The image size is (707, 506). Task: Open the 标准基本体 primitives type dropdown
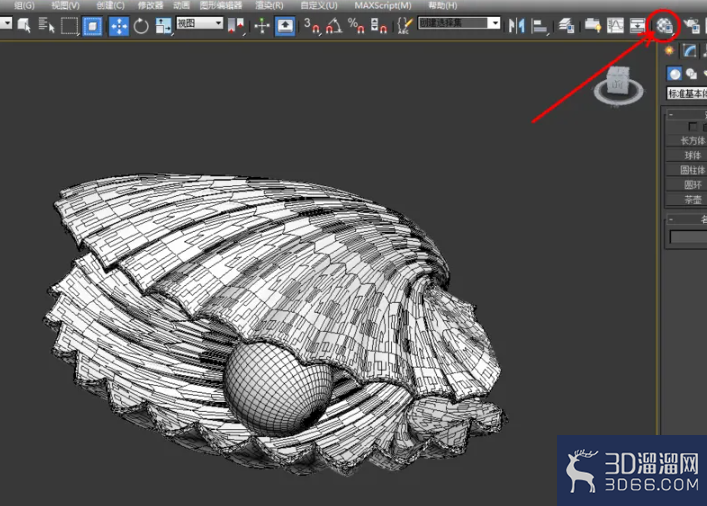[687, 93]
